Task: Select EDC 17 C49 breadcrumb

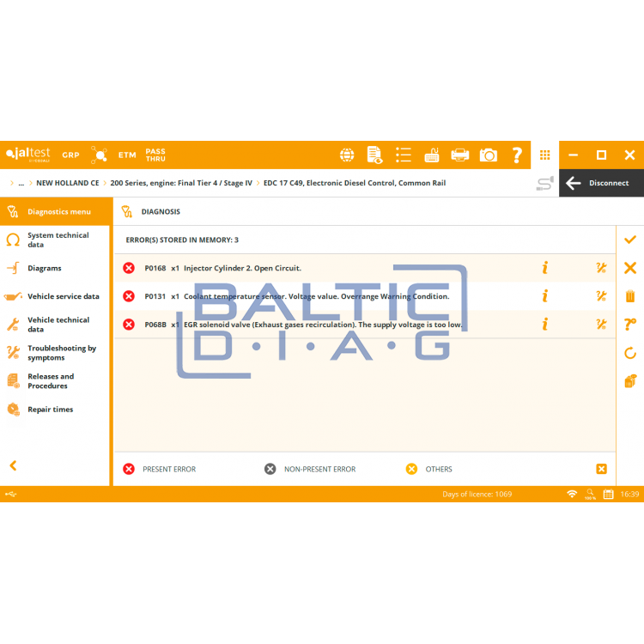Action: point(355,183)
